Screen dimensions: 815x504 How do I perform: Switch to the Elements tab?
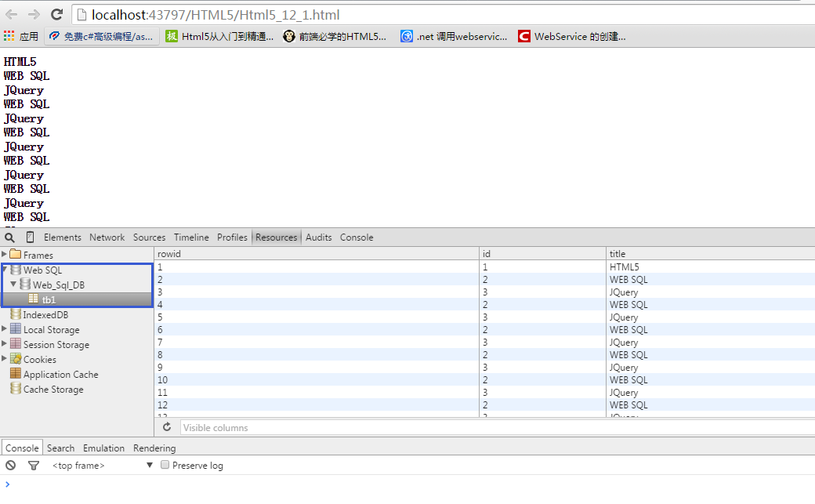(63, 237)
